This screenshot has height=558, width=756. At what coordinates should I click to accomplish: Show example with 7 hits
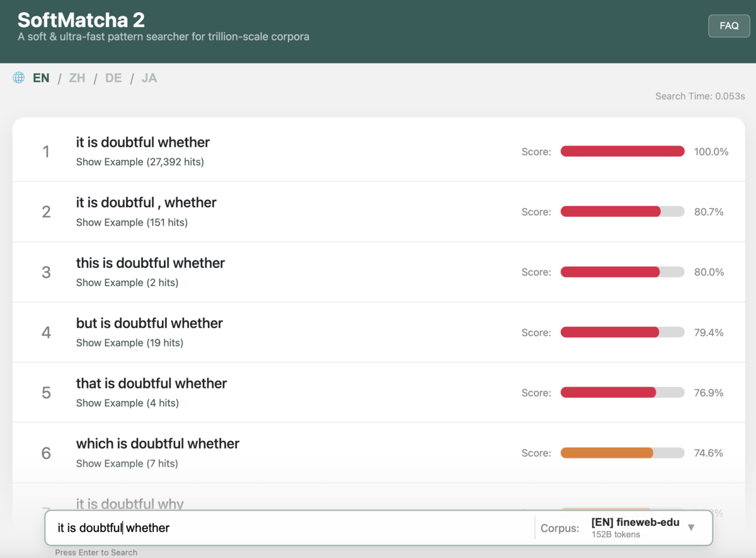pos(127,463)
